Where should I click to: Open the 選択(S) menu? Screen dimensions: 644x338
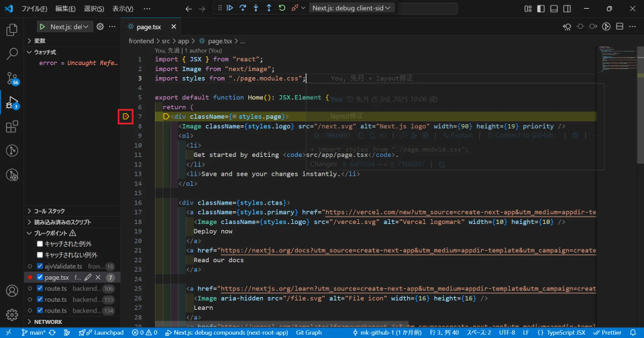coord(94,9)
